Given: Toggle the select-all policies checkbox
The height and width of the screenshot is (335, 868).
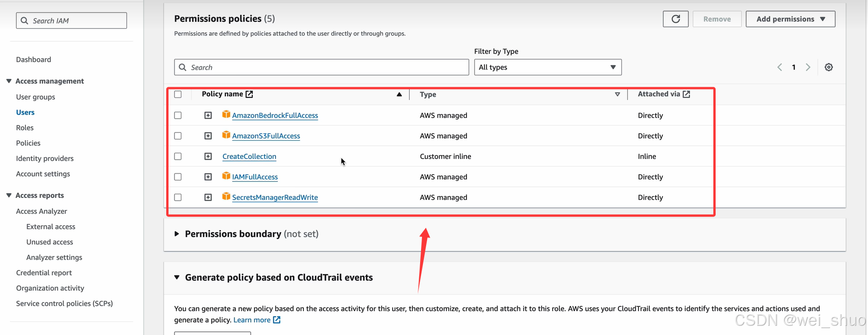Looking at the screenshot, I should click(x=178, y=95).
